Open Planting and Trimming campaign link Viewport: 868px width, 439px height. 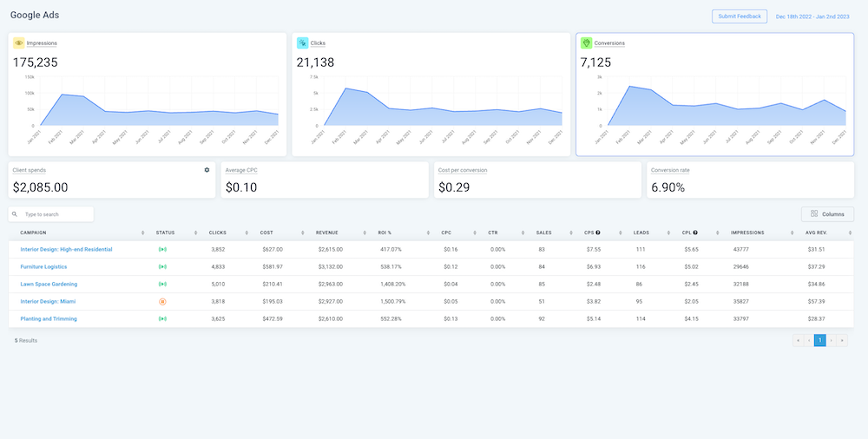pyautogui.click(x=49, y=319)
